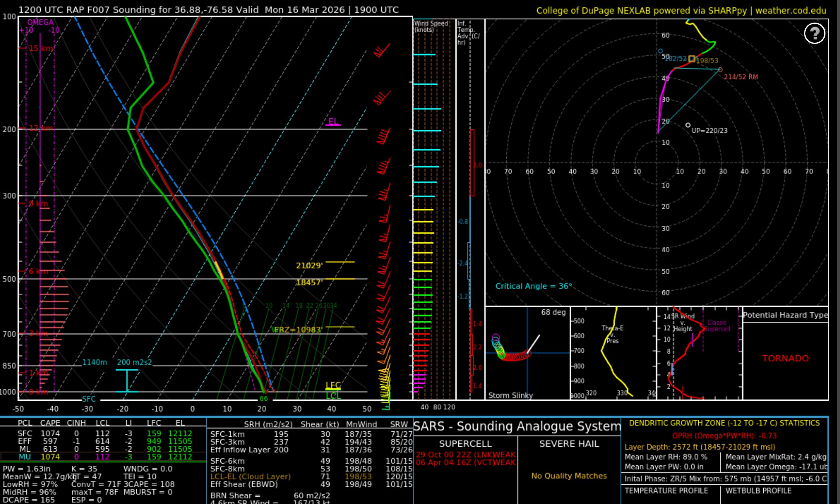
Task: Select the SFC parcel row
Action: pyautogui.click(x=103, y=433)
